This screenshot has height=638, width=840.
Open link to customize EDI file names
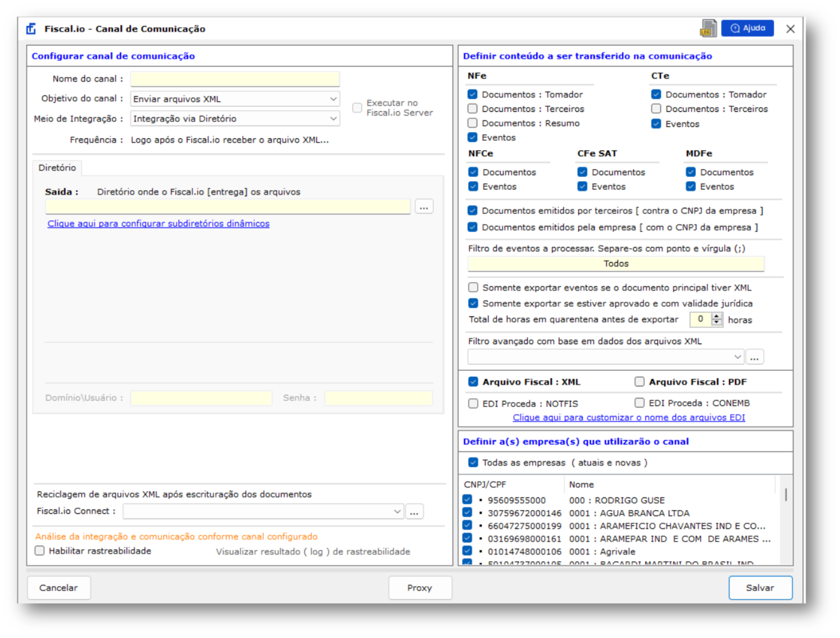click(629, 418)
